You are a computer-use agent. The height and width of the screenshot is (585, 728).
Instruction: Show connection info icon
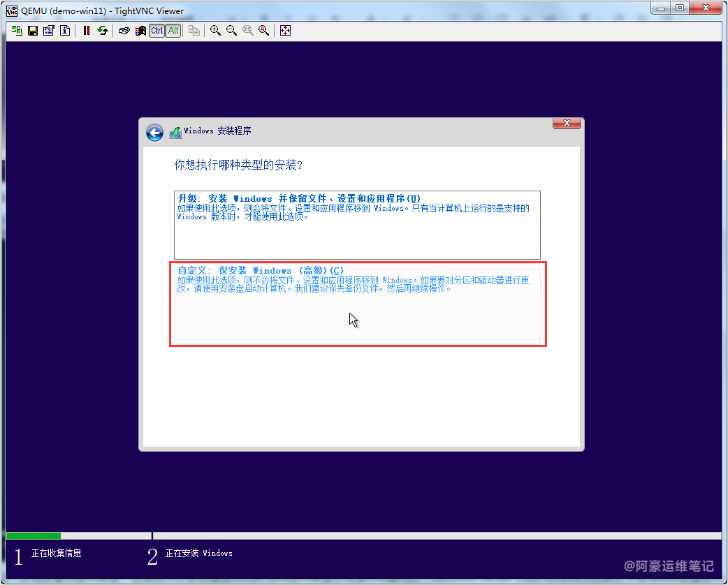point(65,31)
